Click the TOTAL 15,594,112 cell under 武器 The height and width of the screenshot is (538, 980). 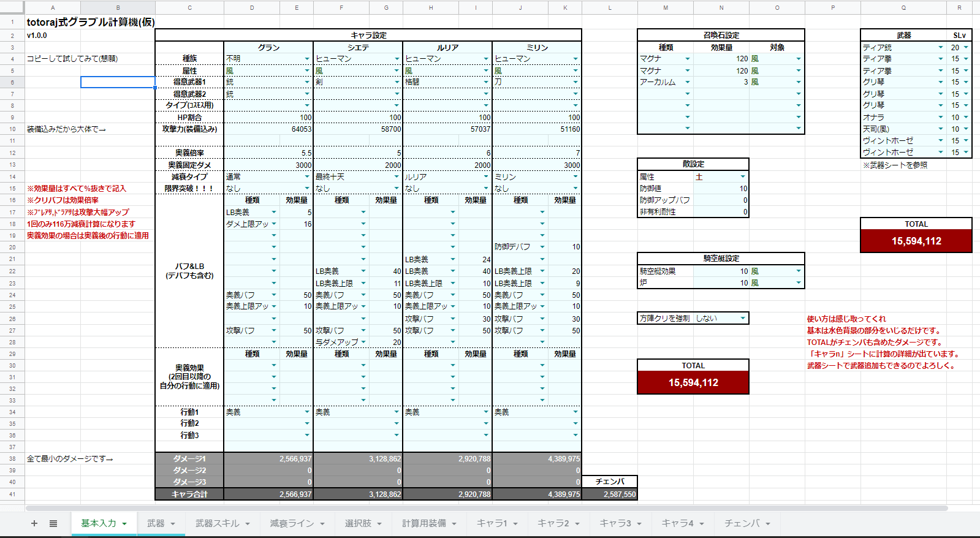(916, 241)
